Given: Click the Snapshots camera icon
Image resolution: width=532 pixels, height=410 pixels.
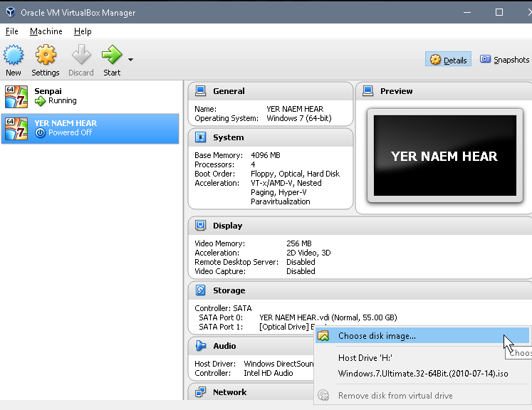Looking at the screenshot, I should 485,59.
